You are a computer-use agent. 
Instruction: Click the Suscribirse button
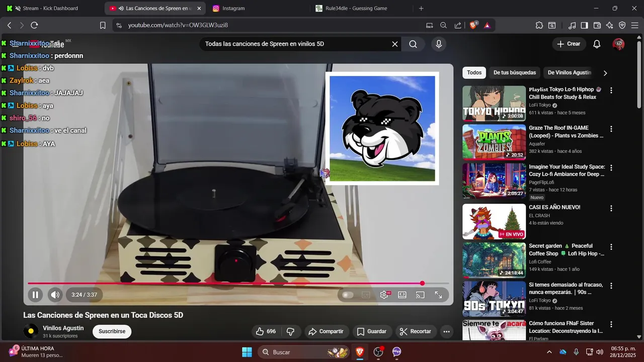pos(112,331)
